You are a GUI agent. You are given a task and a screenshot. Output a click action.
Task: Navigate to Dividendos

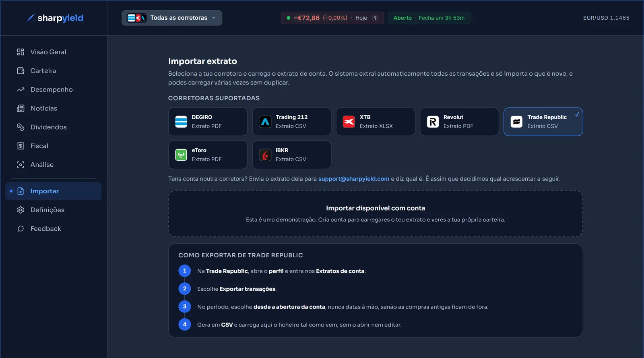(x=54, y=127)
